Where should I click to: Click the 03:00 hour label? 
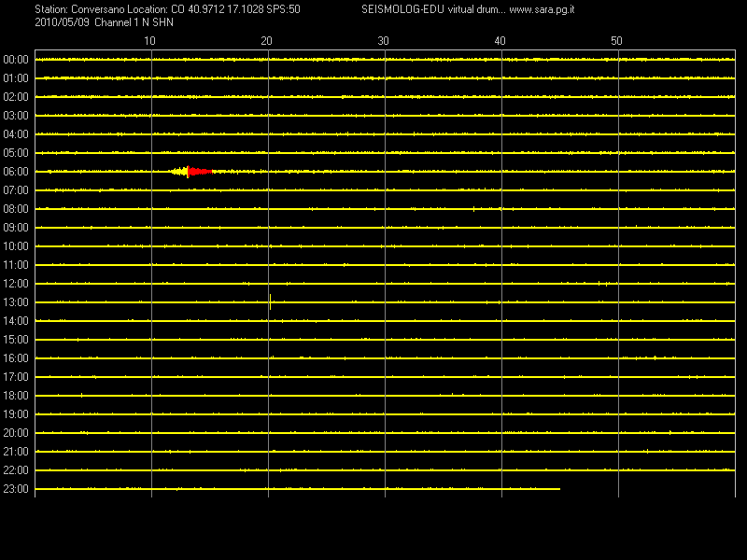[x=16, y=116]
